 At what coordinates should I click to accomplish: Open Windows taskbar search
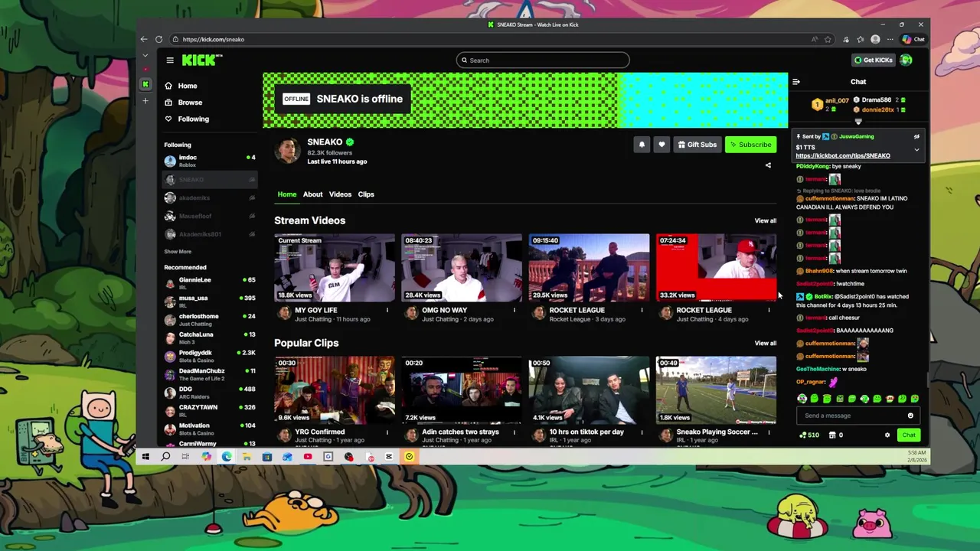click(165, 457)
